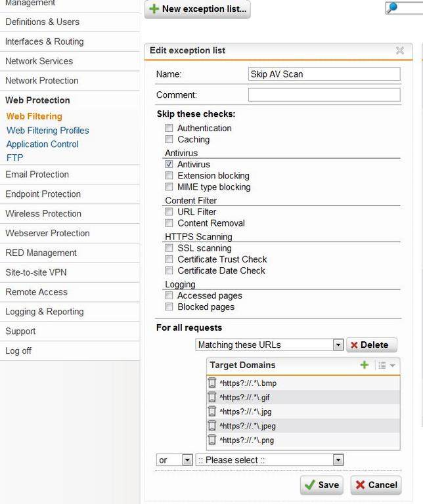Open the Please select condition dropdown
This screenshot has width=423, height=504.
pos(269,460)
